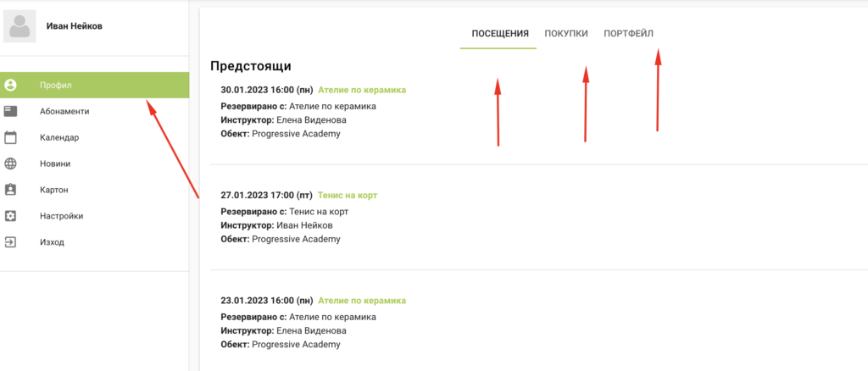Click the Картон clipboard icon
The width and height of the screenshot is (868, 371).
pyautogui.click(x=10, y=190)
